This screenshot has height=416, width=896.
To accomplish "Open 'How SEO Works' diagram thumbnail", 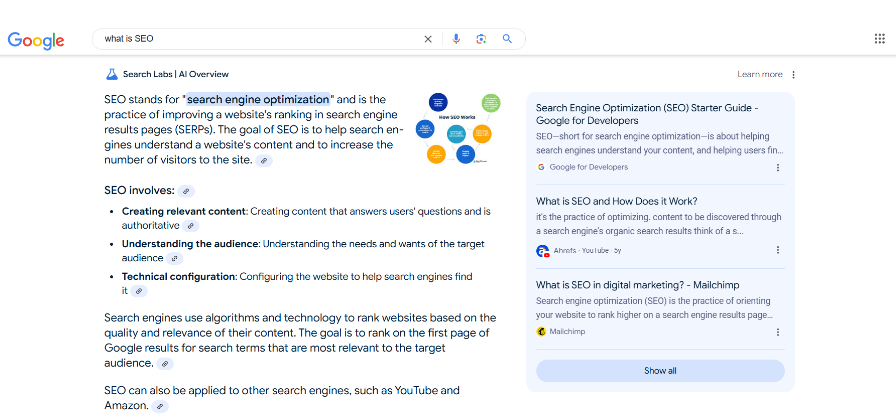I will 458,129.
